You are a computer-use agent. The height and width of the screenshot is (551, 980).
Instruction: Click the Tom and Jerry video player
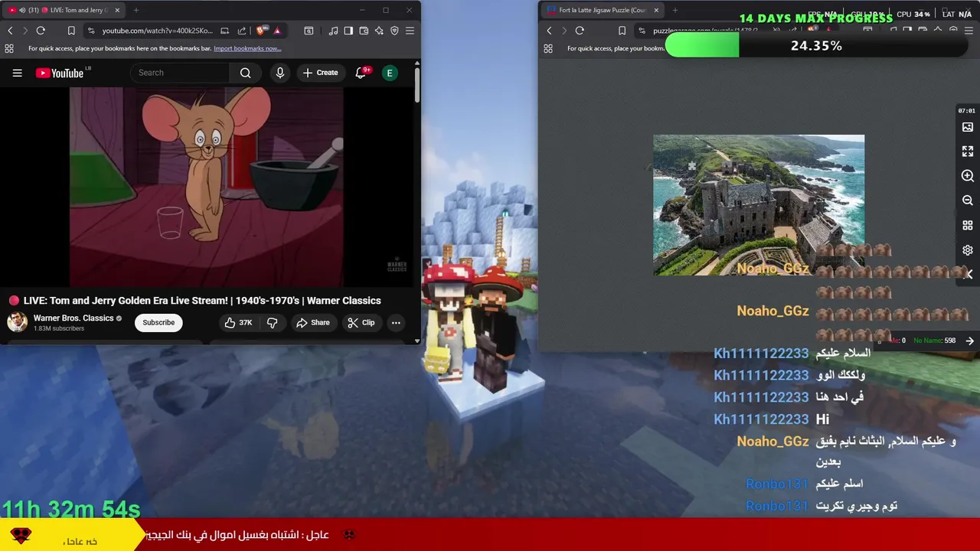(207, 186)
